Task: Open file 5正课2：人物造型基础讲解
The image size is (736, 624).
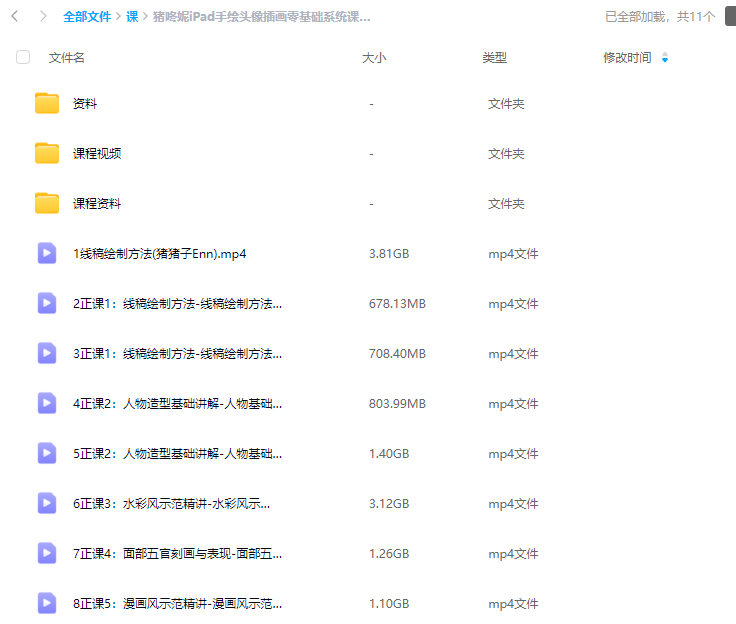Action: pyautogui.click(x=177, y=454)
